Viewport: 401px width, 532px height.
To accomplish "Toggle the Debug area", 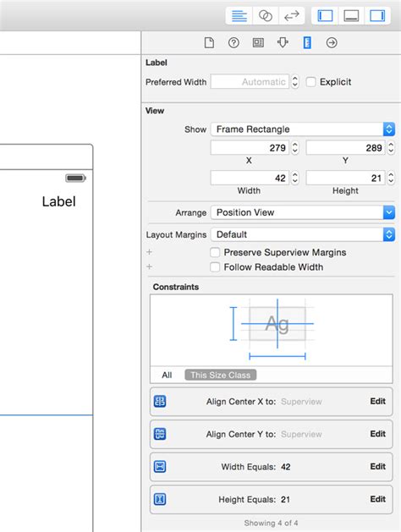I will (x=351, y=15).
